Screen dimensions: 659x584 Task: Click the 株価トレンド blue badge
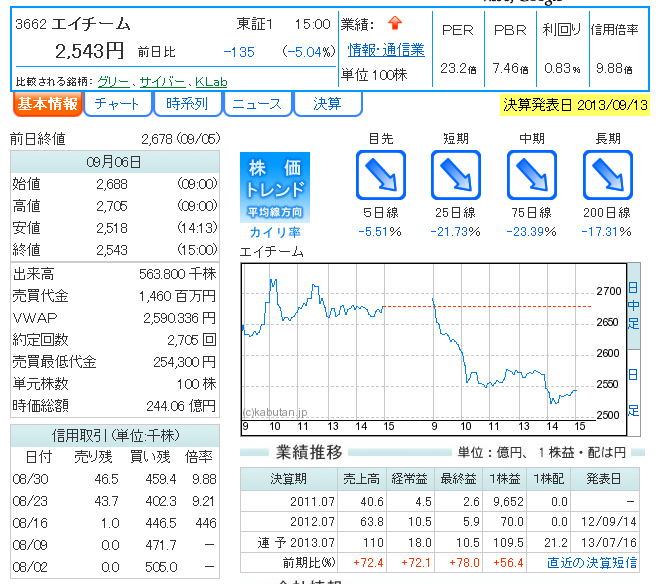(275, 186)
